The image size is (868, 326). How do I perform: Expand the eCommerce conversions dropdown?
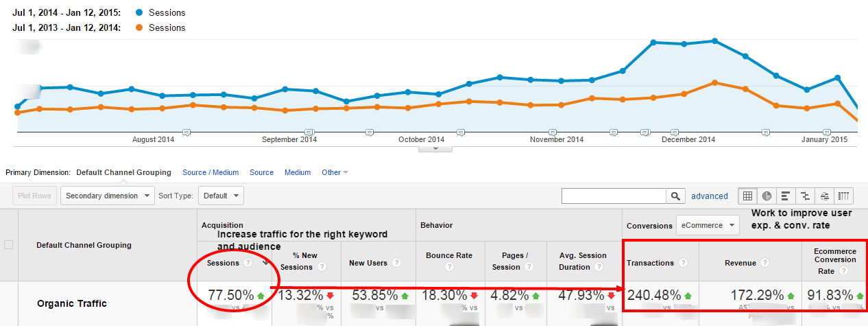708,225
